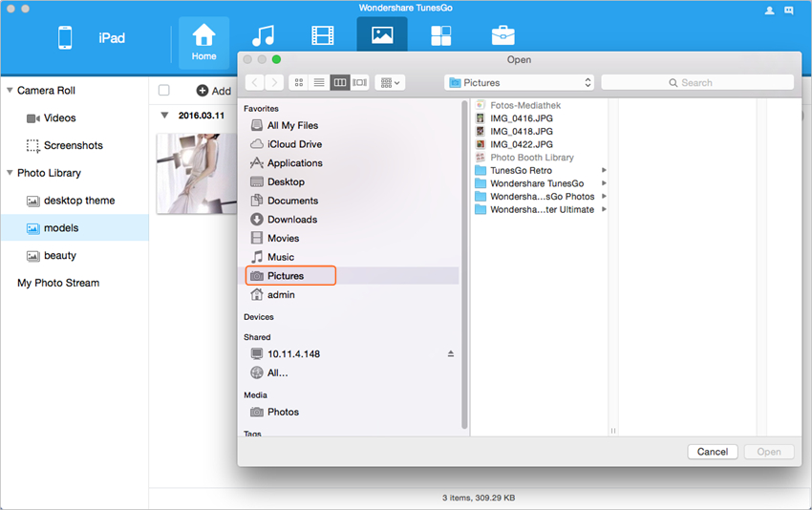This screenshot has width=812, height=510.
Task: Open the item arrangement dropdown
Action: (x=390, y=82)
